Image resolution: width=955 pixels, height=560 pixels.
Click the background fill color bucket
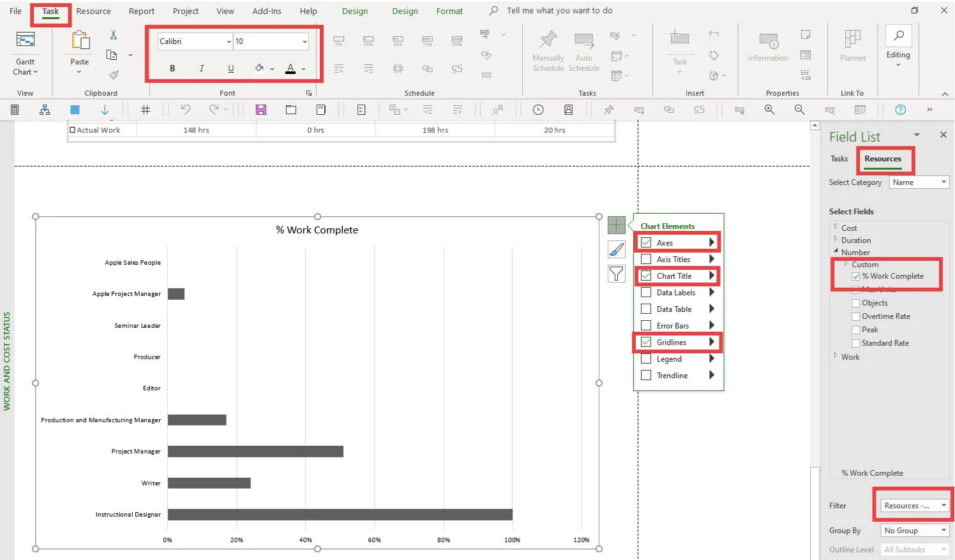coord(259,68)
